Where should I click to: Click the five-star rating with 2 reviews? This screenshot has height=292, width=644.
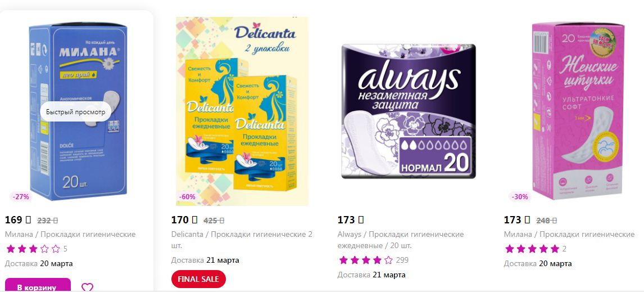click(x=536, y=249)
